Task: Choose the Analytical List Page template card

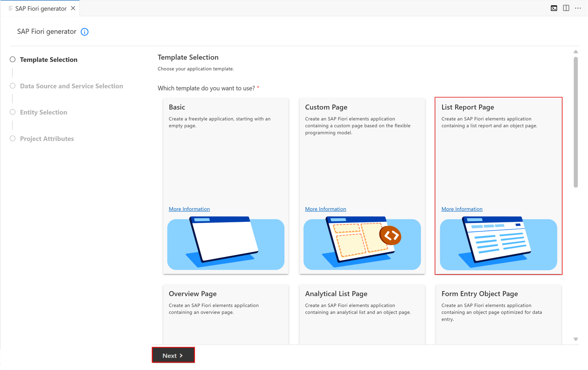Action: coord(362,315)
